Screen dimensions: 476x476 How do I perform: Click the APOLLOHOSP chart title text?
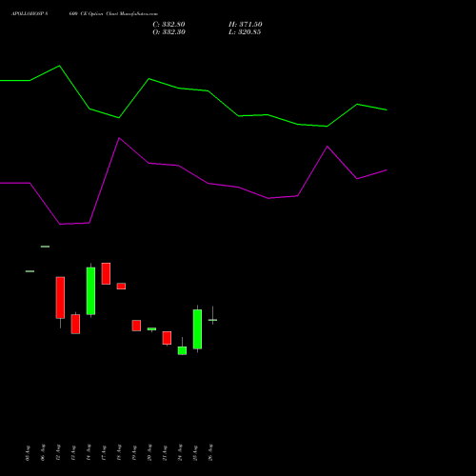coord(85,14)
